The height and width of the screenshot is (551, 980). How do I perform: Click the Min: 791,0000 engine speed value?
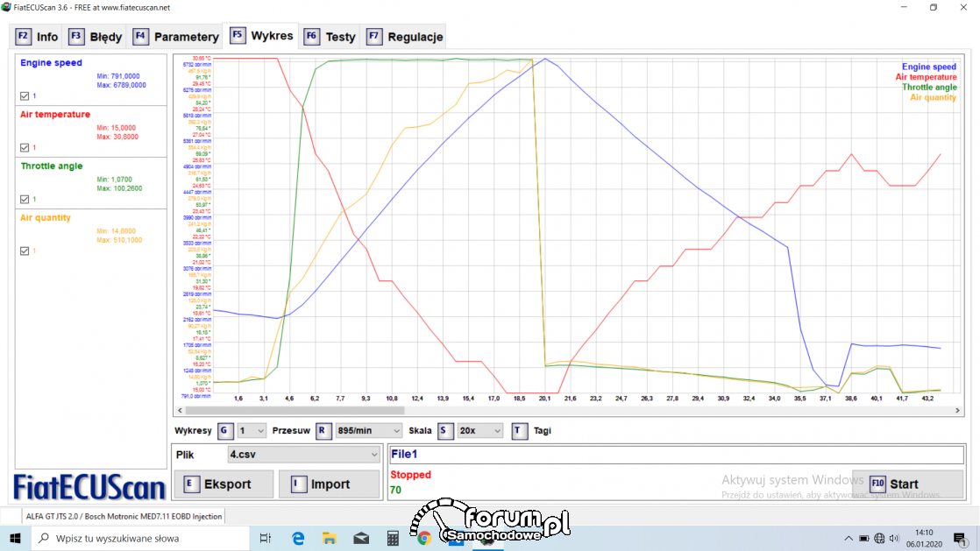118,76
